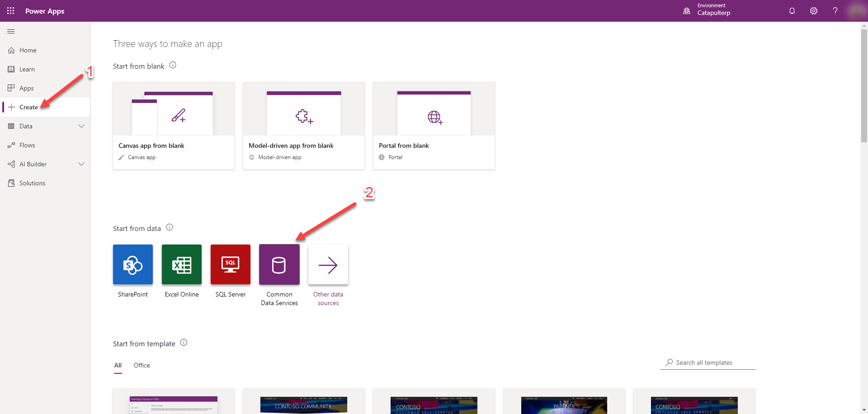
Task: Expand the AI Builder section chevron
Action: 81,164
